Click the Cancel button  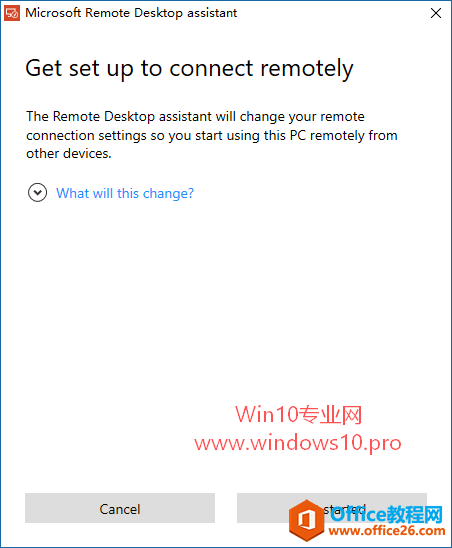coord(120,508)
